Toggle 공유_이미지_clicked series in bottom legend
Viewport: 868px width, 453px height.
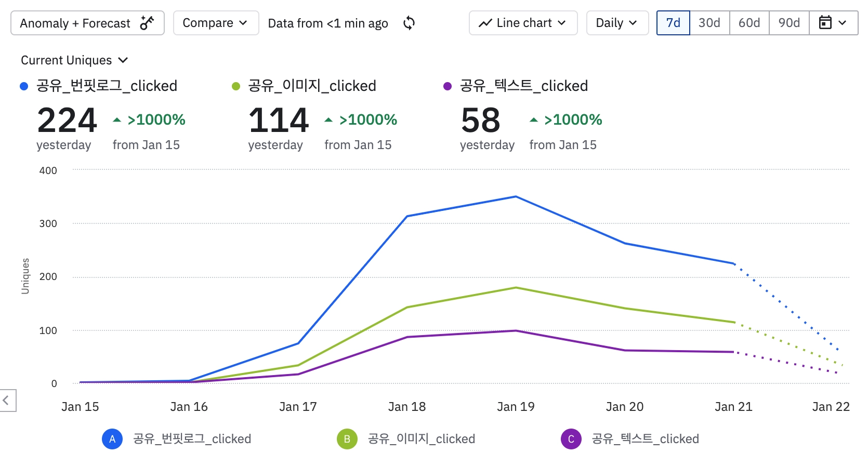tap(421, 439)
